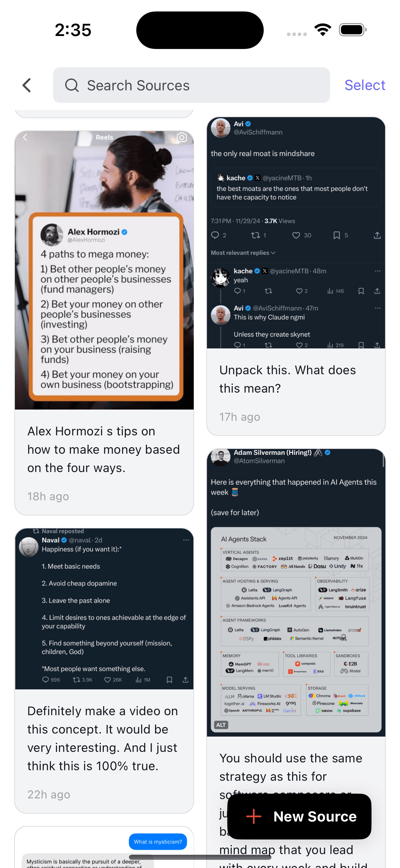Expand Most relevant replies dropdown

pos(243,253)
